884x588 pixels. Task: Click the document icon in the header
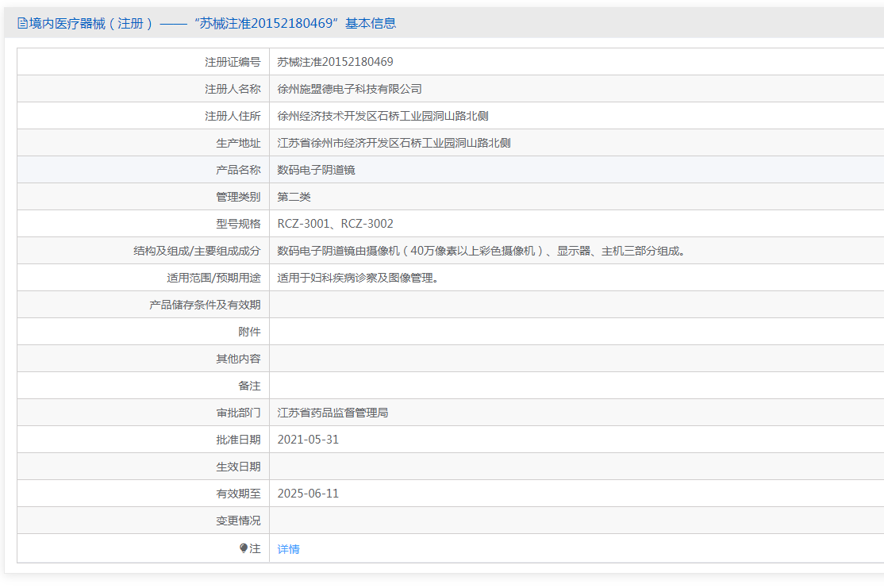click(x=22, y=24)
